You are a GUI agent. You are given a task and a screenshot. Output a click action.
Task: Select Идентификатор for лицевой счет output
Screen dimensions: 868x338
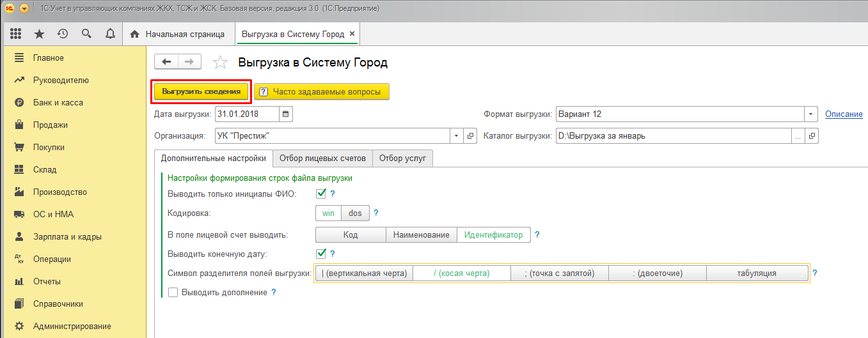point(493,235)
